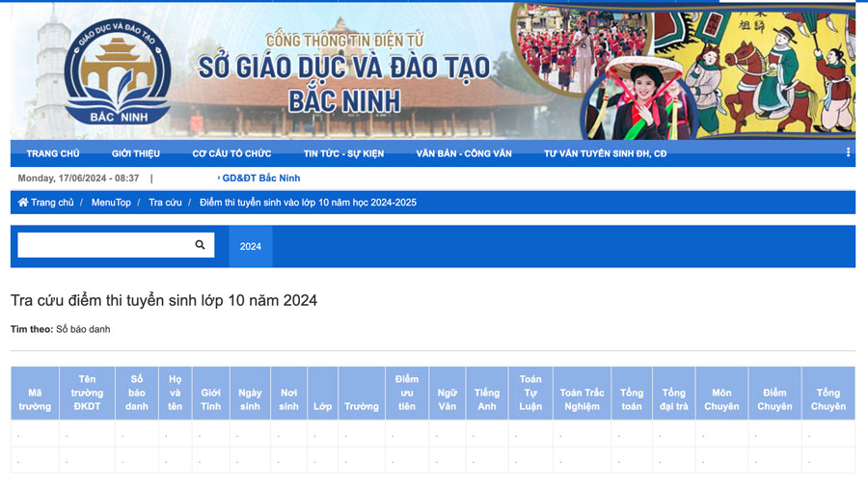Click the home icon in breadcrumb

(x=23, y=203)
